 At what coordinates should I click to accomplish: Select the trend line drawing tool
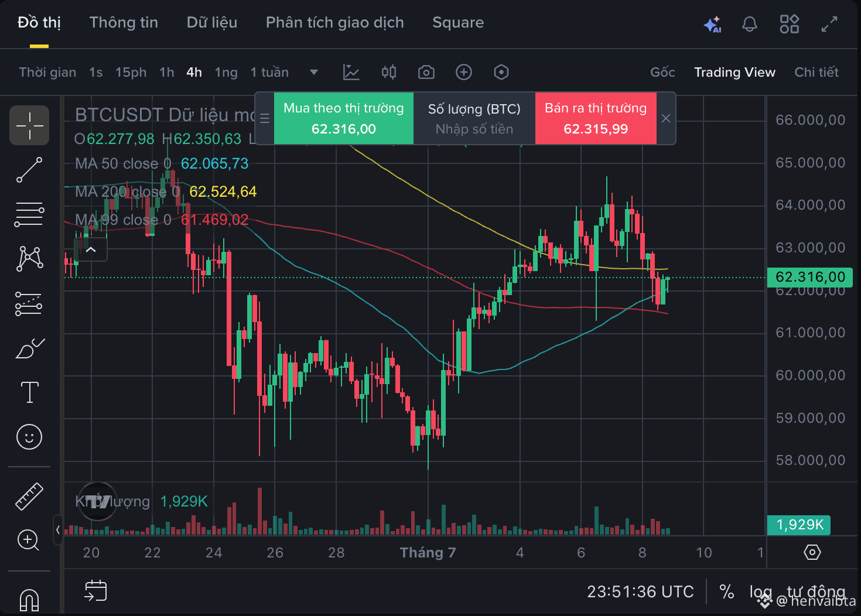29,170
